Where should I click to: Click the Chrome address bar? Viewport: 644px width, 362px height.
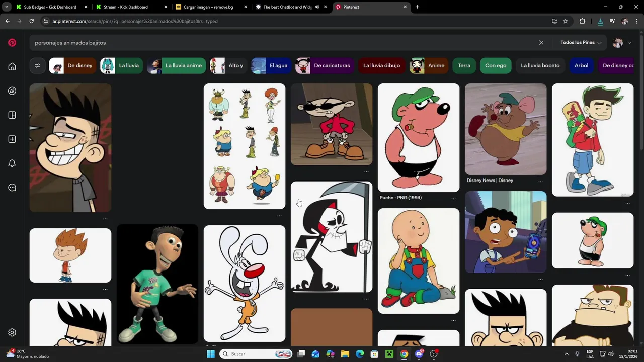(297, 21)
